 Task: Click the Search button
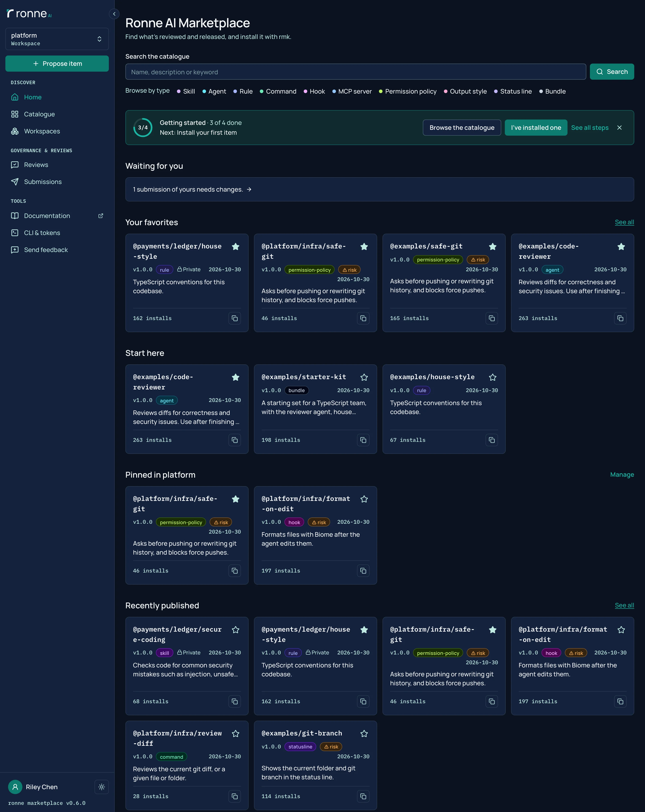[611, 72]
